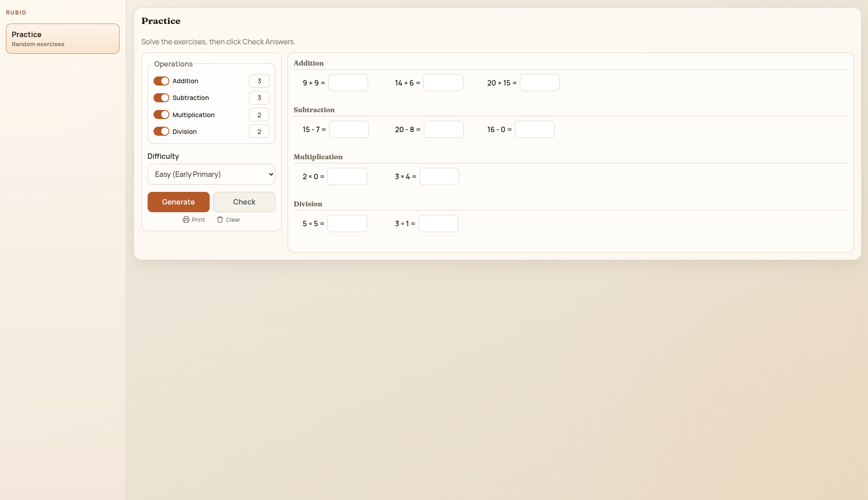Screen dimensions: 868x500
Task: Click the Multiplication count field
Action: click(x=259, y=114)
